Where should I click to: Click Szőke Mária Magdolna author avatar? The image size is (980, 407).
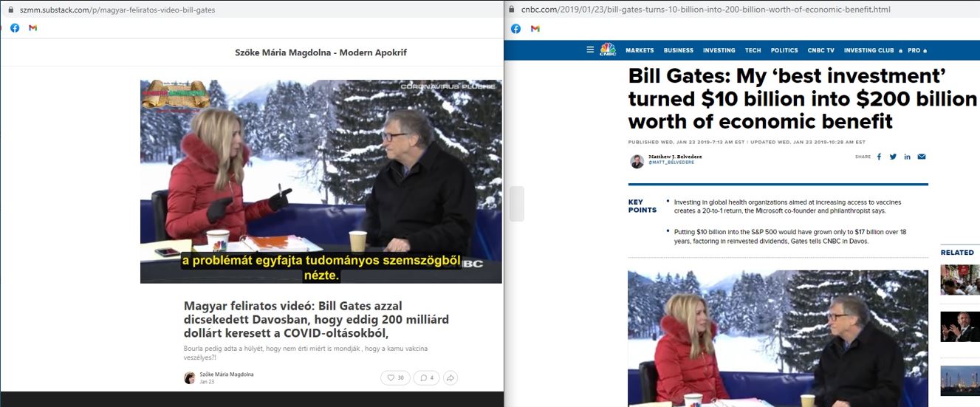tap(190, 377)
